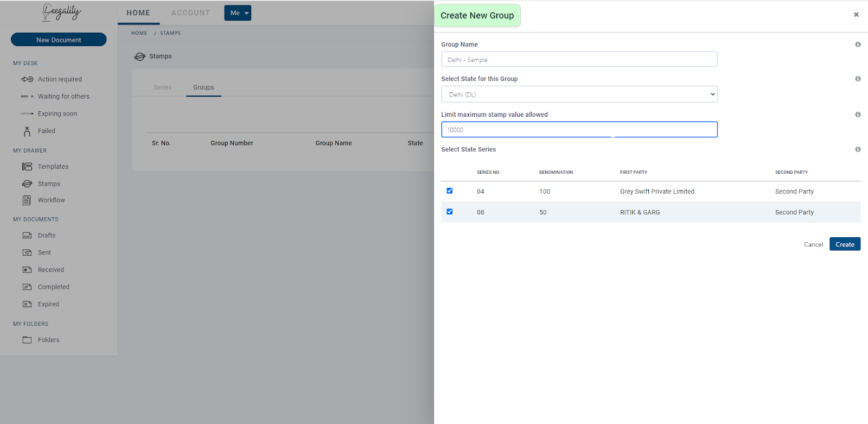Click the Action required sidebar icon
The width and height of the screenshot is (868, 424).
click(27, 79)
